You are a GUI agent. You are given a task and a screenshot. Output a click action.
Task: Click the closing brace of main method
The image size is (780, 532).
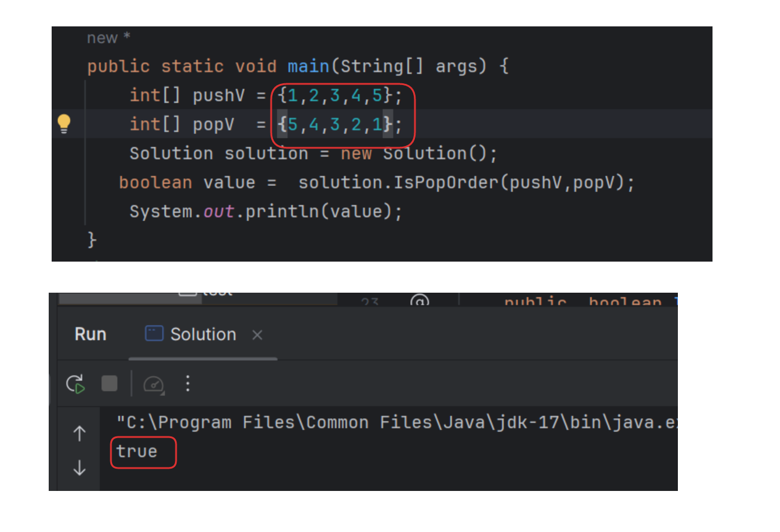pos(92,239)
